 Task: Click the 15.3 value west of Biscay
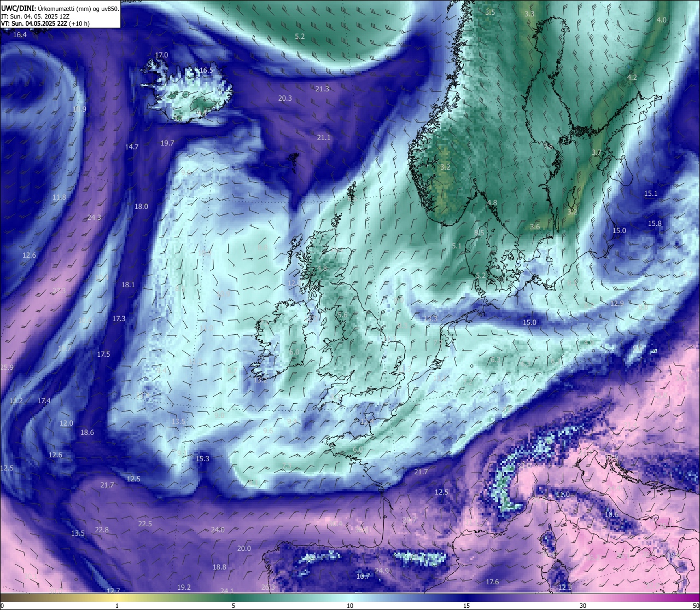202,459
